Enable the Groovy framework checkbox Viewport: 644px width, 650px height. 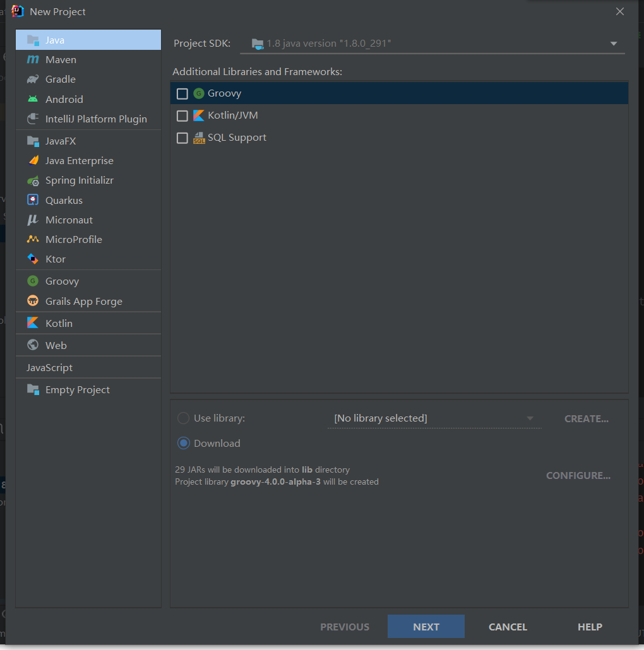182,93
